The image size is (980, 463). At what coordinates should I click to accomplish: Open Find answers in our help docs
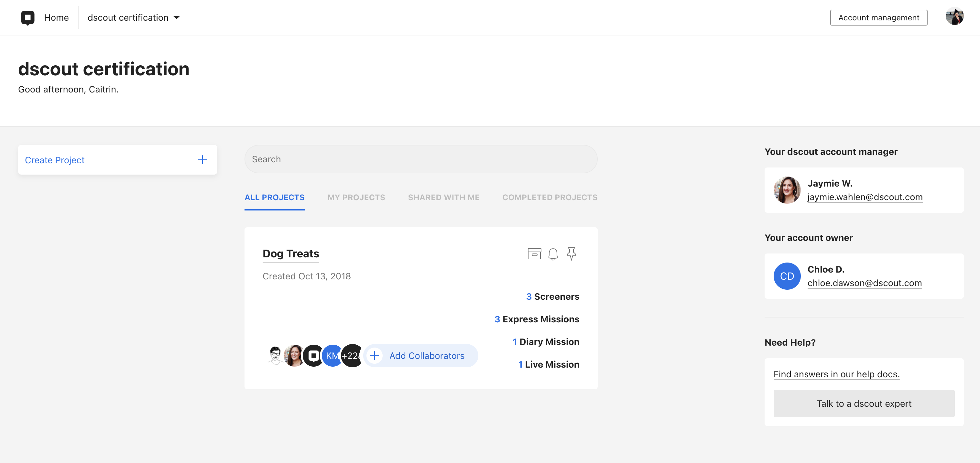(836, 374)
